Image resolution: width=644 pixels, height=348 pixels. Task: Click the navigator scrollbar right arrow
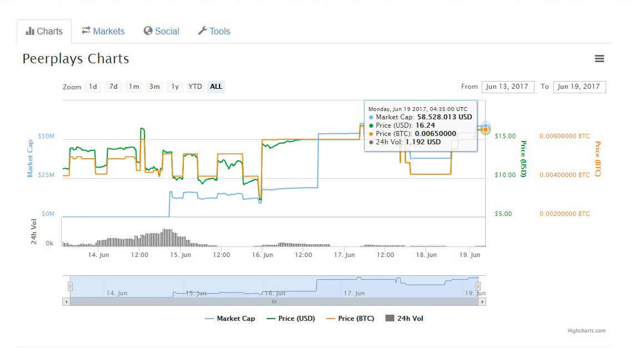point(483,302)
